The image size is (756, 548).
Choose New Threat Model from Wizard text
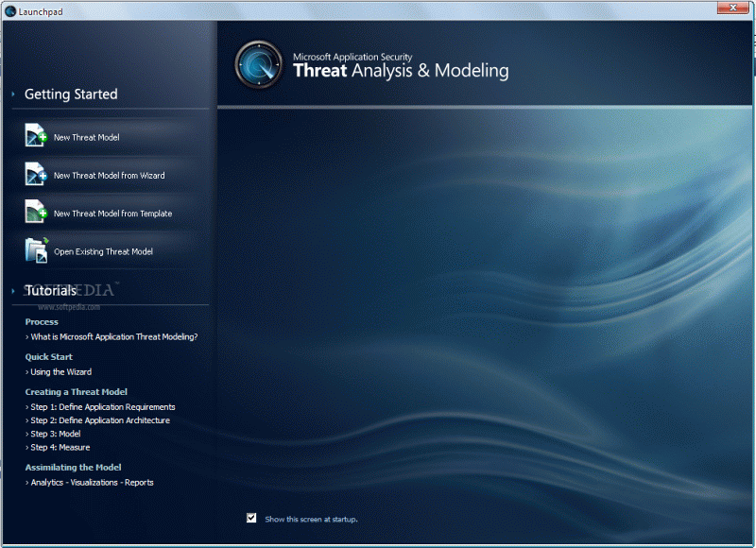point(109,176)
